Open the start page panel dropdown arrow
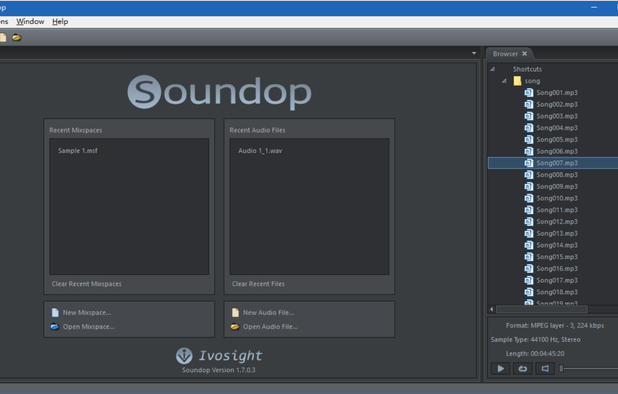The width and height of the screenshot is (618, 394). pyautogui.click(x=474, y=53)
